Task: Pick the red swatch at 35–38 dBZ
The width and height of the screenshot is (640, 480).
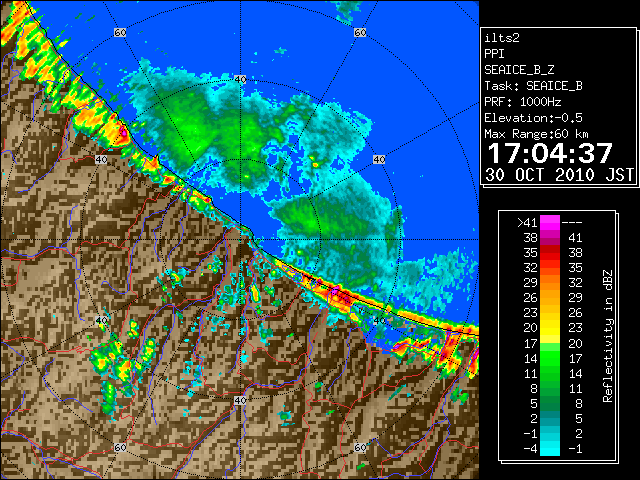Action: click(550, 253)
